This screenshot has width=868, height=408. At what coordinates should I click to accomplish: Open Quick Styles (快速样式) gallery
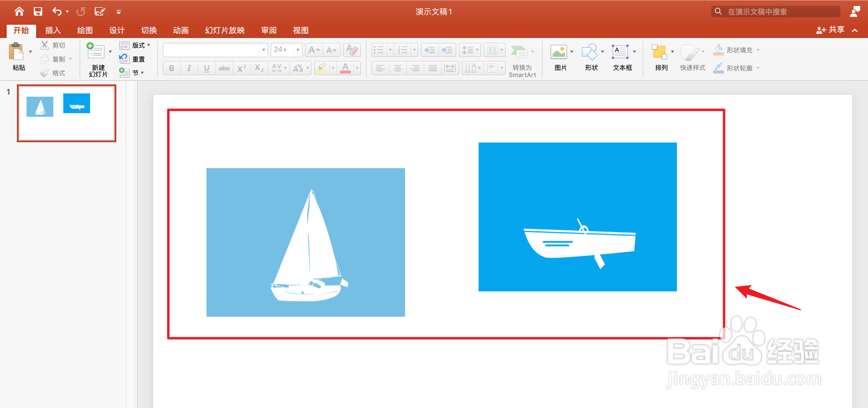pyautogui.click(x=692, y=58)
